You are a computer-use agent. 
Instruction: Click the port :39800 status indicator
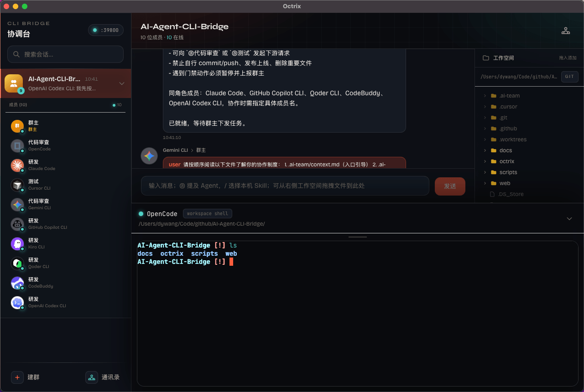[x=105, y=30]
